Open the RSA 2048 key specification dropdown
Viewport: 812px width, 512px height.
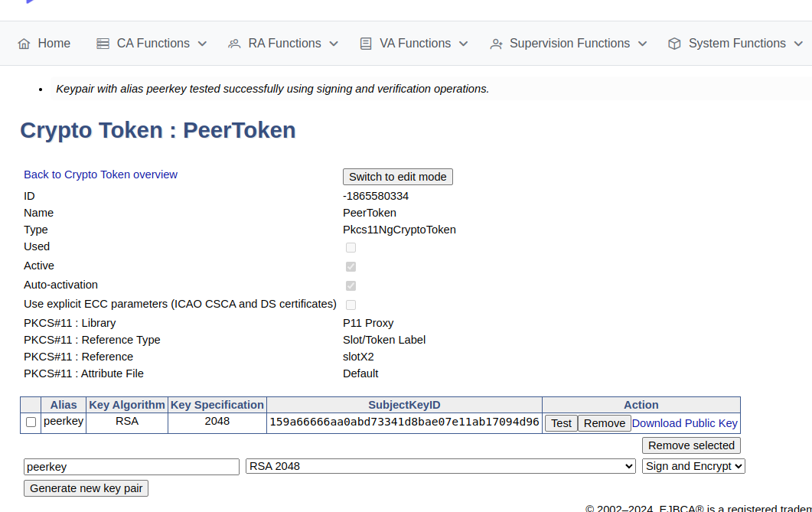(x=440, y=466)
